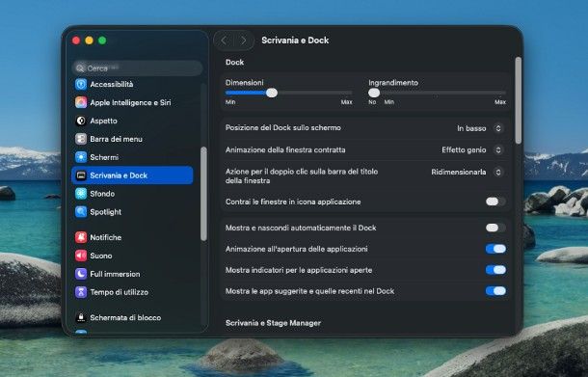
Task: Select Sfondo in the sidebar
Action: coord(132,194)
